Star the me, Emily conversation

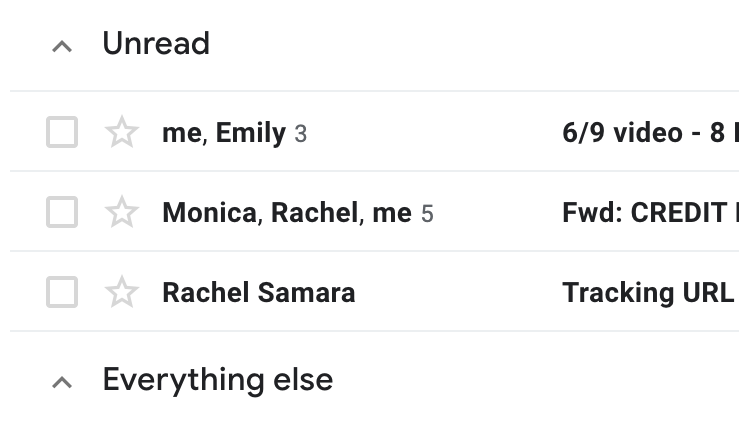[122, 132]
